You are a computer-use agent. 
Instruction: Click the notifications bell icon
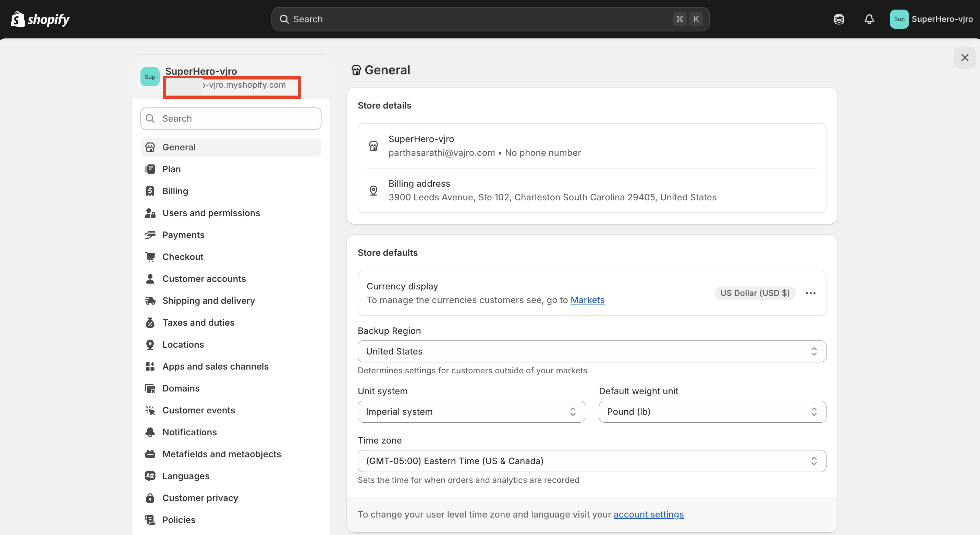pyautogui.click(x=869, y=19)
